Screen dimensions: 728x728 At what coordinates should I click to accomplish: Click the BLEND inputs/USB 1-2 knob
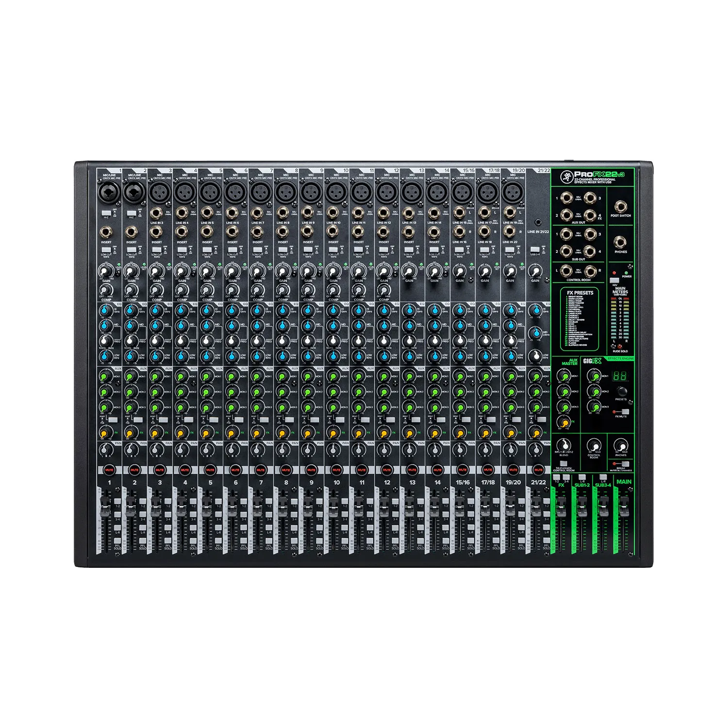tap(563, 446)
